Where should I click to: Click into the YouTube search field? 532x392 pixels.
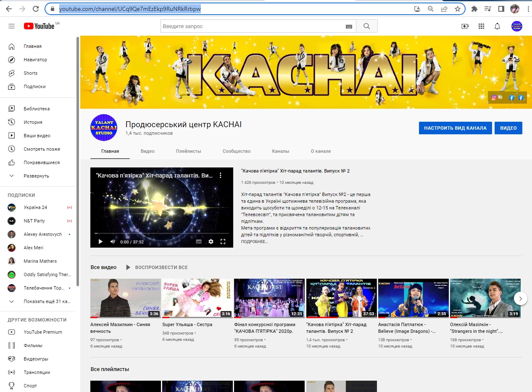click(253, 26)
